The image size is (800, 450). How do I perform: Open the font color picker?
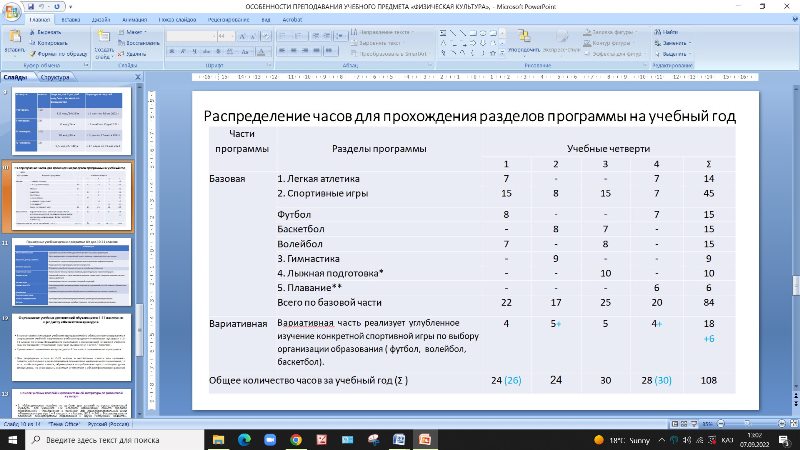point(262,52)
